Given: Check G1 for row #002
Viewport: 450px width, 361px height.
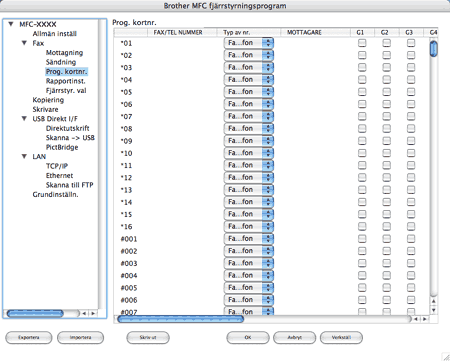Looking at the screenshot, I should [x=362, y=251].
